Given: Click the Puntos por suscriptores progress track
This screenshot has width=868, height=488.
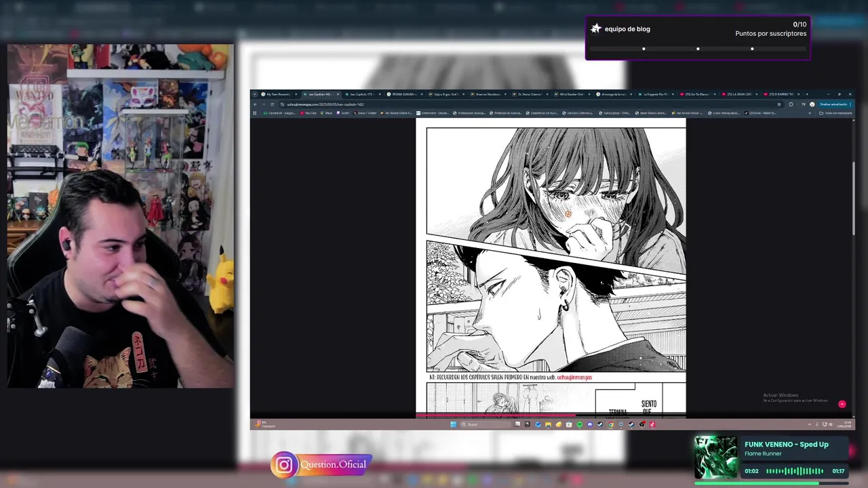Looking at the screenshot, I should point(698,49).
